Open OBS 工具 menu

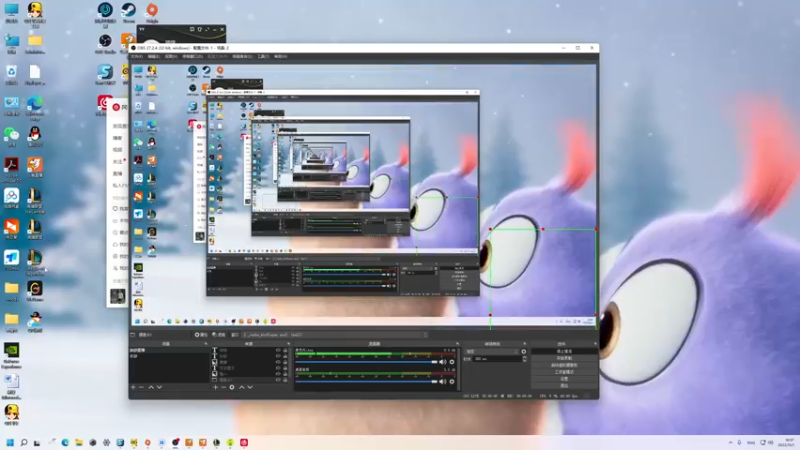263,56
